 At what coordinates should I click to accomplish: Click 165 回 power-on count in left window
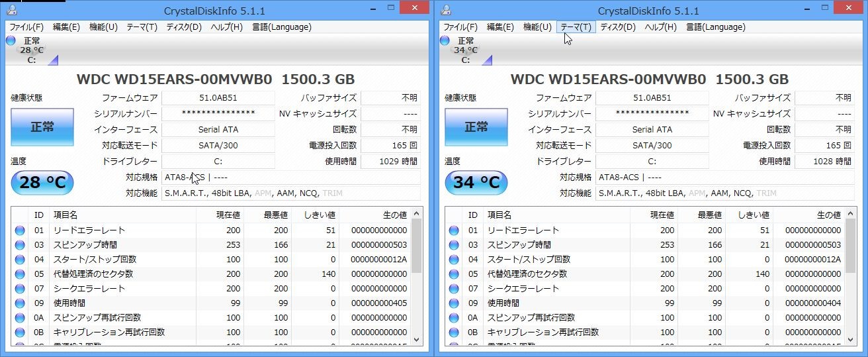click(x=390, y=145)
